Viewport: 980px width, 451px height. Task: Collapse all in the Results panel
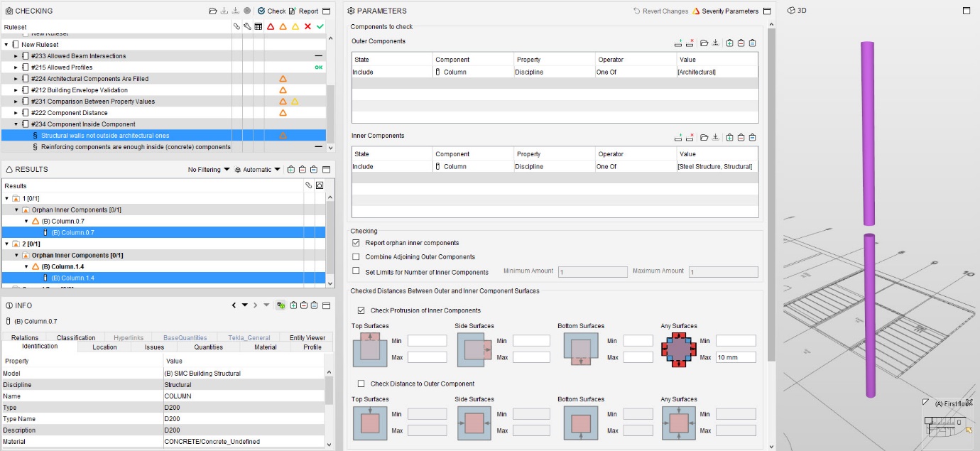[303, 170]
